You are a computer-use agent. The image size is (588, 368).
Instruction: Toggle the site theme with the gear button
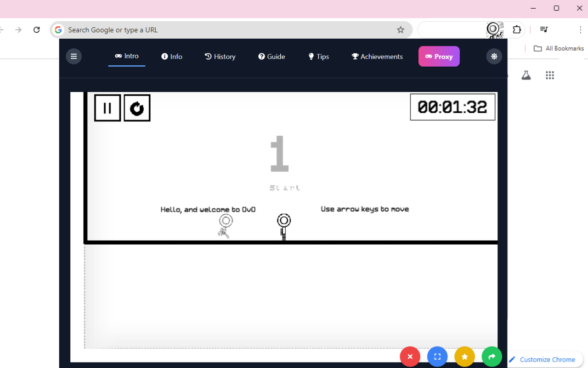click(494, 56)
